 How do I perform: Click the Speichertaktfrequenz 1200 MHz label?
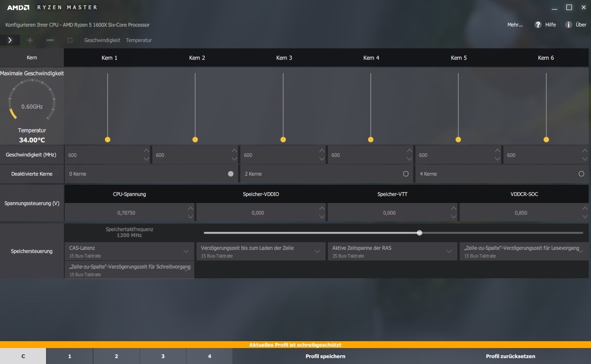click(x=130, y=232)
